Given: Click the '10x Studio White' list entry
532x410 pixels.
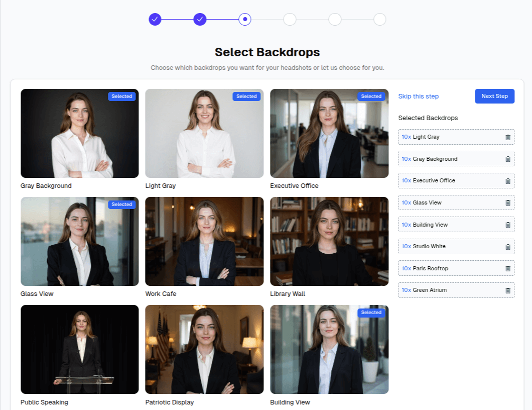Looking at the screenshot, I should click(x=456, y=247).
